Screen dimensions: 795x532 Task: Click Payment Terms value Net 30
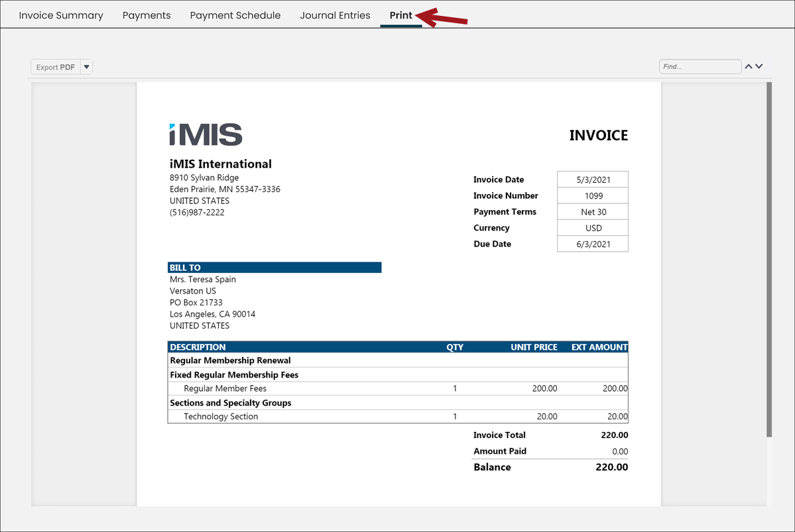(x=593, y=212)
